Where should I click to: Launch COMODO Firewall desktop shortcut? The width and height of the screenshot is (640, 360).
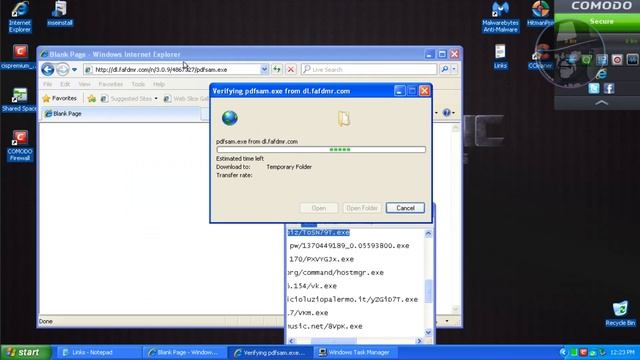pyautogui.click(x=20, y=145)
